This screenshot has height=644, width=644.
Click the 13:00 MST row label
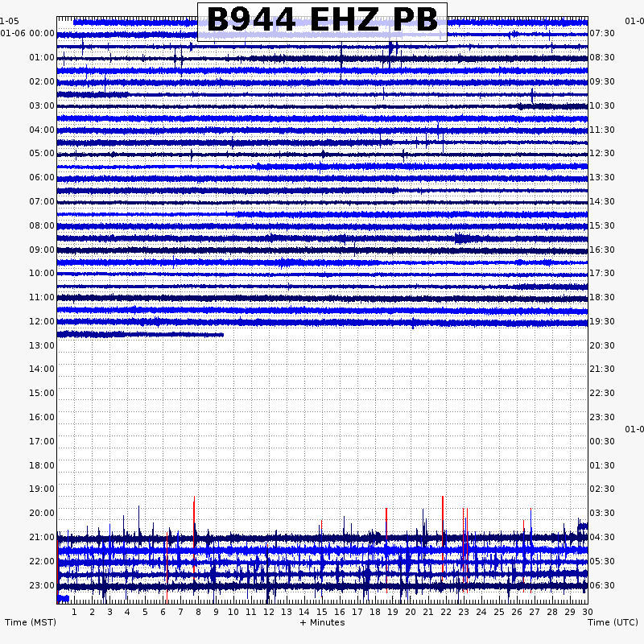[42, 345]
